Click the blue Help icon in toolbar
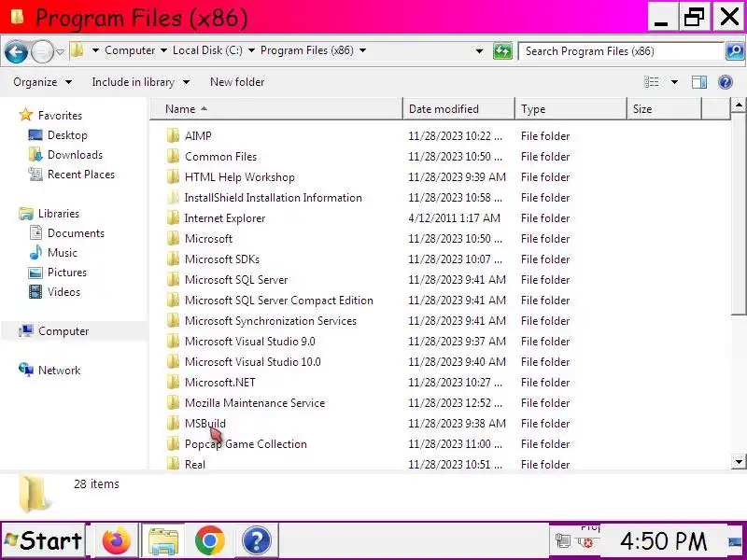The height and width of the screenshot is (560, 747). (726, 82)
